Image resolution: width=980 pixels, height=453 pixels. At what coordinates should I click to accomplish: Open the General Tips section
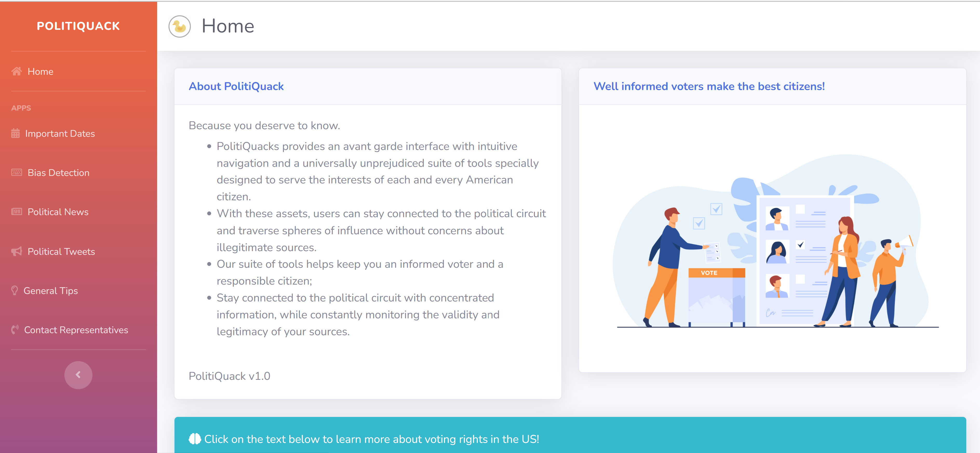(x=51, y=290)
